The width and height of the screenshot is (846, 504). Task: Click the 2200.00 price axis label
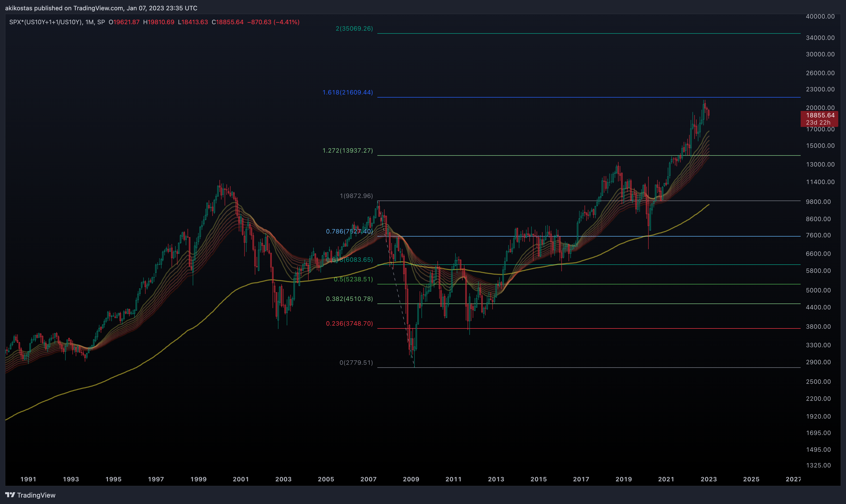pyautogui.click(x=818, y=399)
